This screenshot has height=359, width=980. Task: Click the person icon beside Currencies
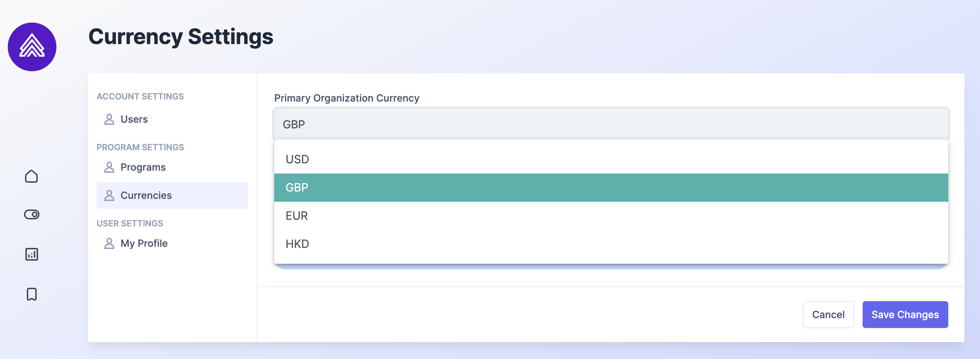[x=109, y=195]
